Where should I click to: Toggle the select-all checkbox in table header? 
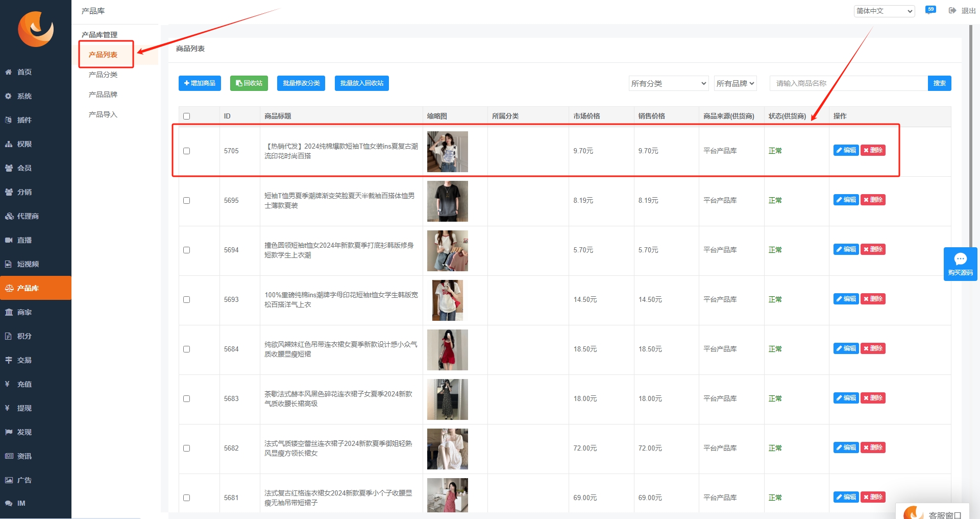pos(186,116)
